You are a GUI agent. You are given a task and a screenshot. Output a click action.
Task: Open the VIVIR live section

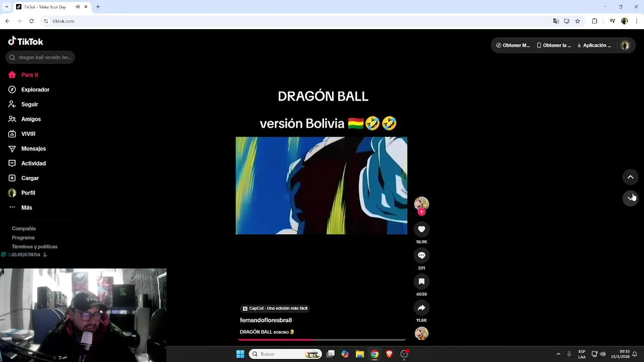(x=22, y=134)
